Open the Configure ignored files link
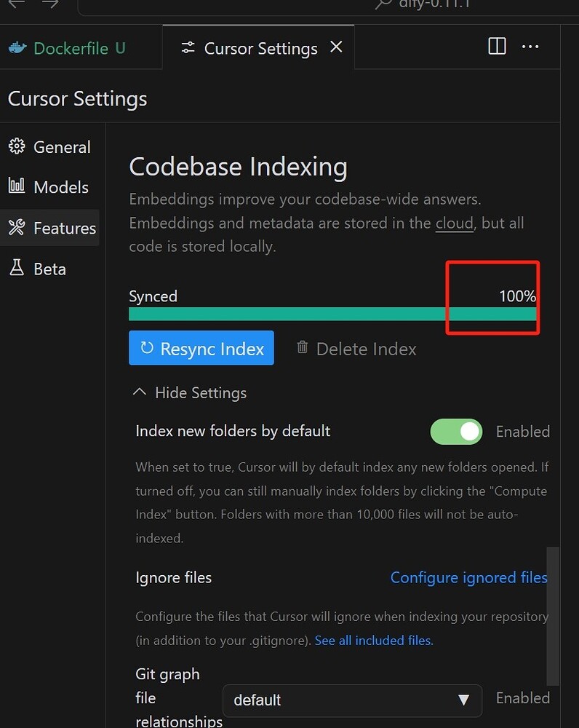Screen dimensions: 579x728 (x=468, y=577)
